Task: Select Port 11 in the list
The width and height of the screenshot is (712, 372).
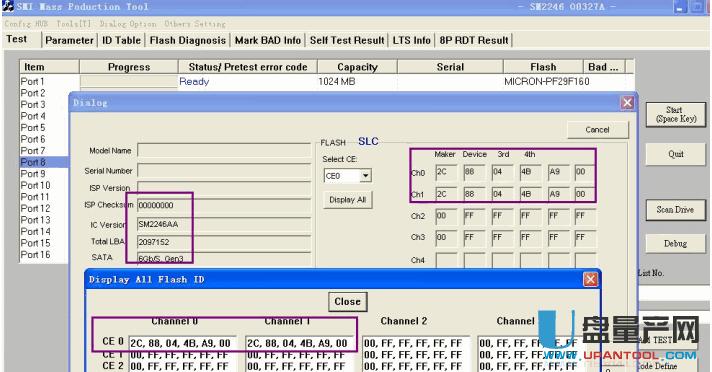Action: [x=35, y=197]
